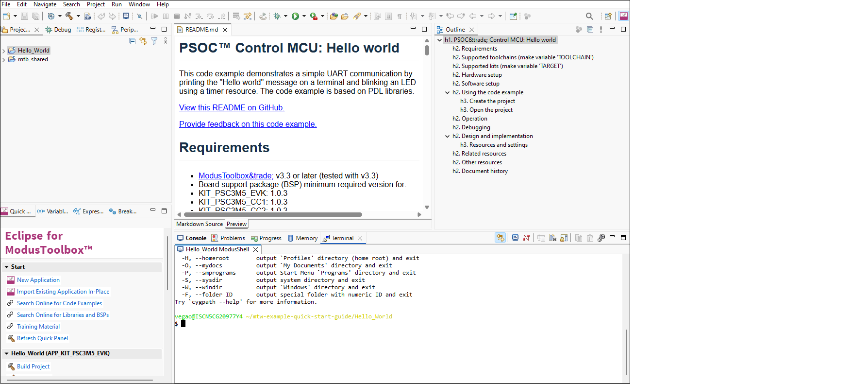Image resolution: width=868 pixels, height=384 pixels.
Task: Click the Filter funnel icon in Project Explorer
Action: click(x=154, y=41)
